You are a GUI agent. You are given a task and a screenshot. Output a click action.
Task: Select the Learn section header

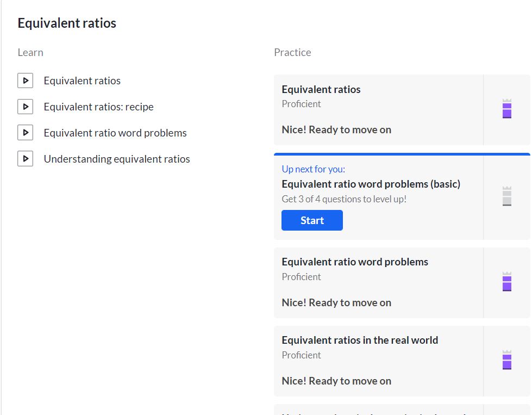[30, 52]
